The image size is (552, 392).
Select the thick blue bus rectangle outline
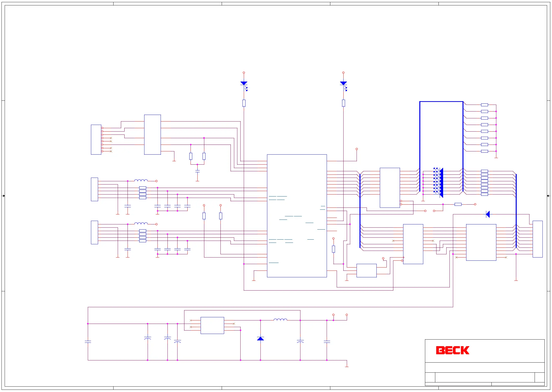[x=441, y=146]
